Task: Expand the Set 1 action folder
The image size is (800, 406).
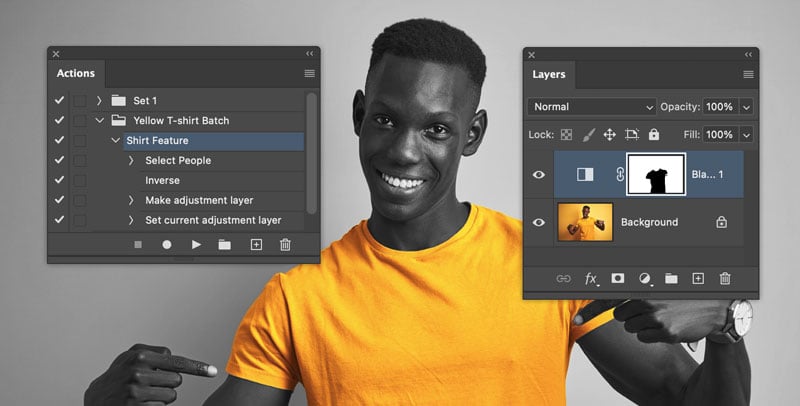Action: point(99,100)
